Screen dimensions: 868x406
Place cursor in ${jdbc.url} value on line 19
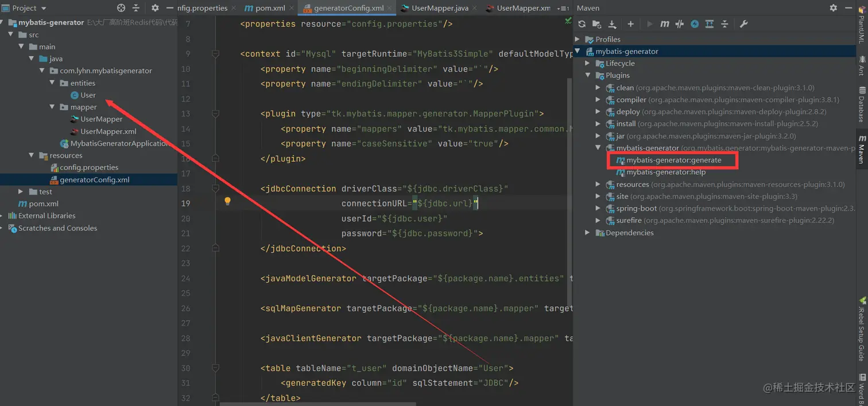pos(445,204)
